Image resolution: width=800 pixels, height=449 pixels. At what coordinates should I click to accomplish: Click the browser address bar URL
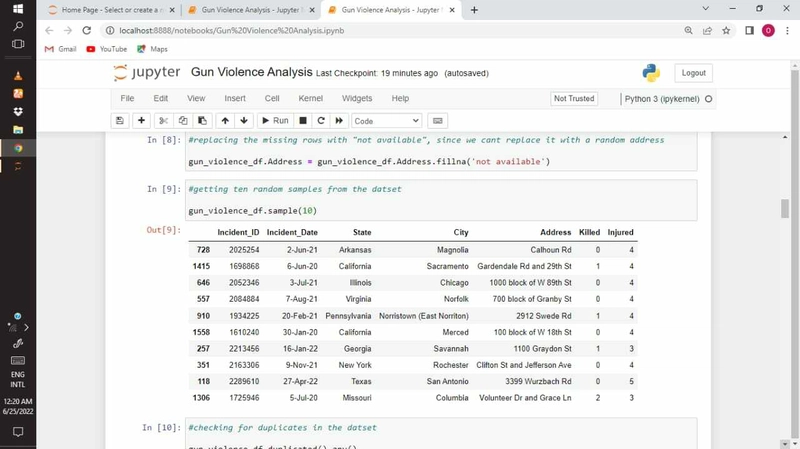coord(230,31)
